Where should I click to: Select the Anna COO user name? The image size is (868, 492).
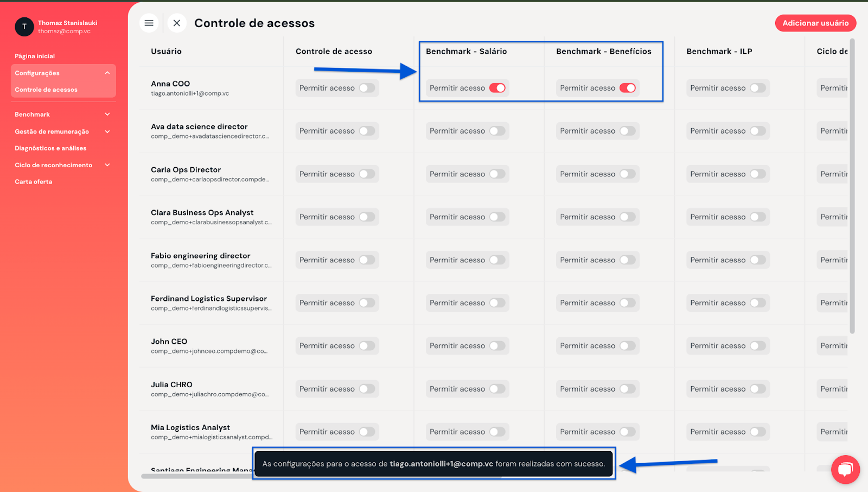(x=170, y=84)
